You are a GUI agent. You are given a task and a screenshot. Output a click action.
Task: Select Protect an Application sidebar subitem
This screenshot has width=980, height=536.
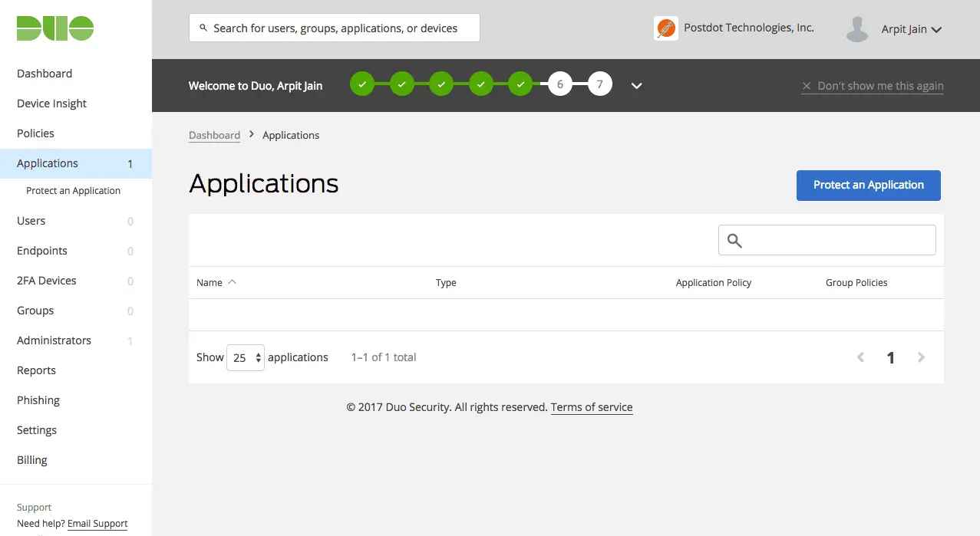(x=73, y=191)
